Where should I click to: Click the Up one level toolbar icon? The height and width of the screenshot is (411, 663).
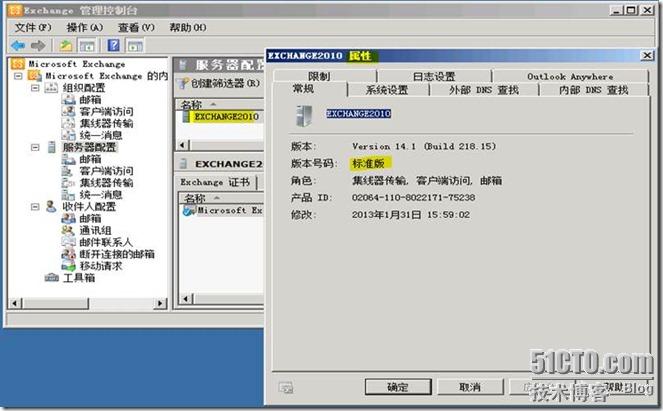tap(66, 45)
